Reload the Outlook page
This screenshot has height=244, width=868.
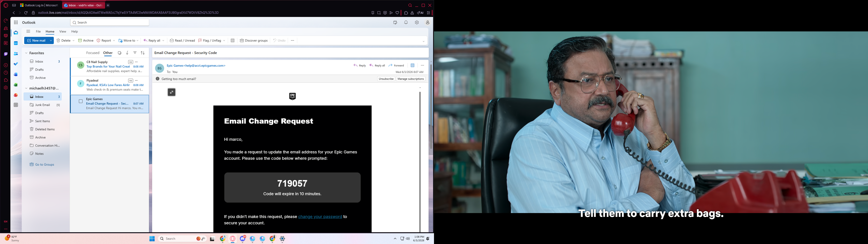coord(26,13)
